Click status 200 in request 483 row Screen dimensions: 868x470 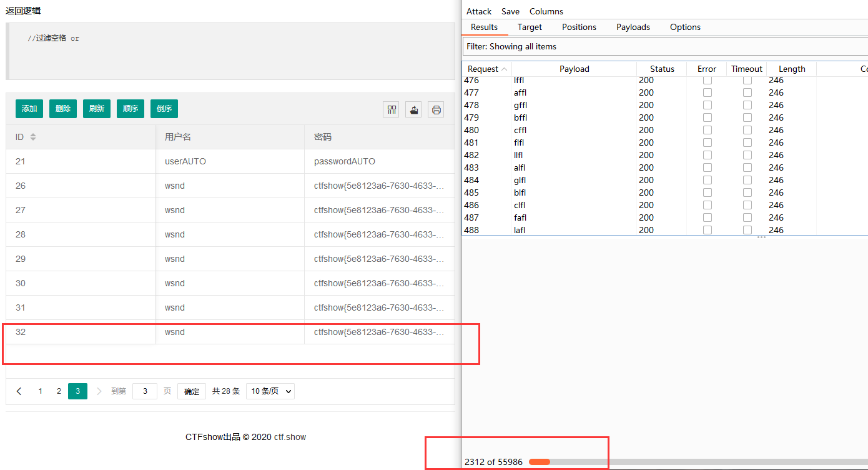tap(646, 167)
